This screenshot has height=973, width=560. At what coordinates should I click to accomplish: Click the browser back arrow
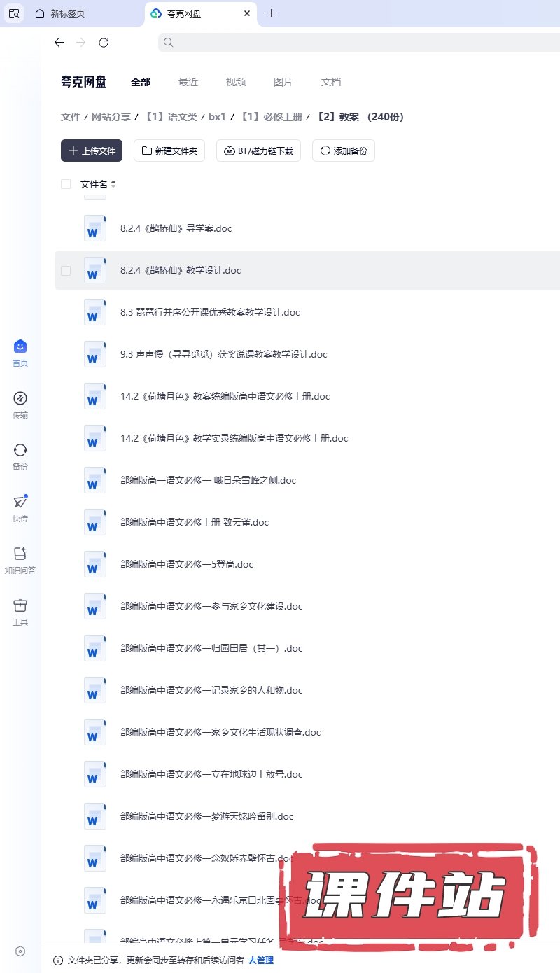point(59,43)
